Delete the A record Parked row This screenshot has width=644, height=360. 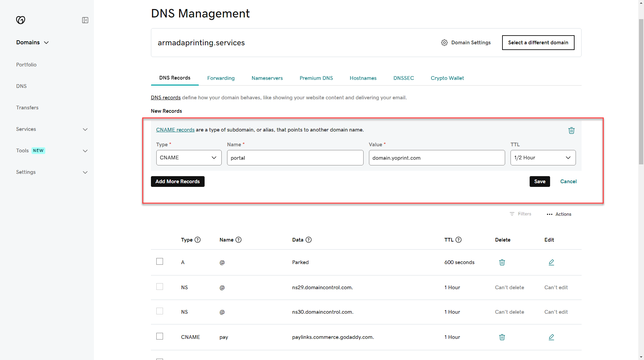[502, 262]
